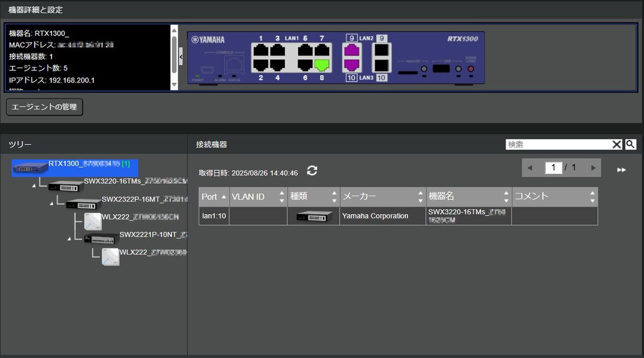The image size is (644, 358).
Task: Click the magenta LAN2 port 9
Action: point(351,50)
